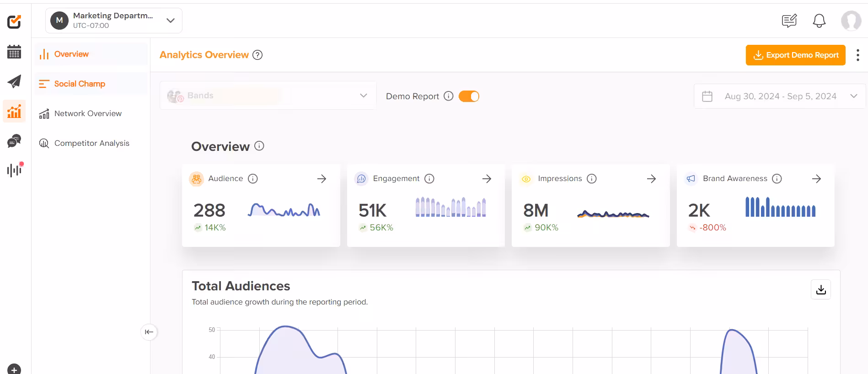Image resolution: width=868 pixels, height=374 pixels.
Task: Click the Impressions sparkline chart
Action: click(613, 214)
